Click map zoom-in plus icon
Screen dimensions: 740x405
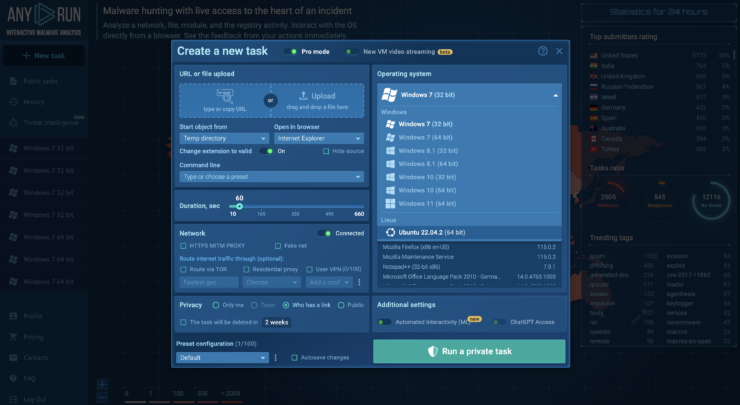pyautogui.click(x=102, y=384)
